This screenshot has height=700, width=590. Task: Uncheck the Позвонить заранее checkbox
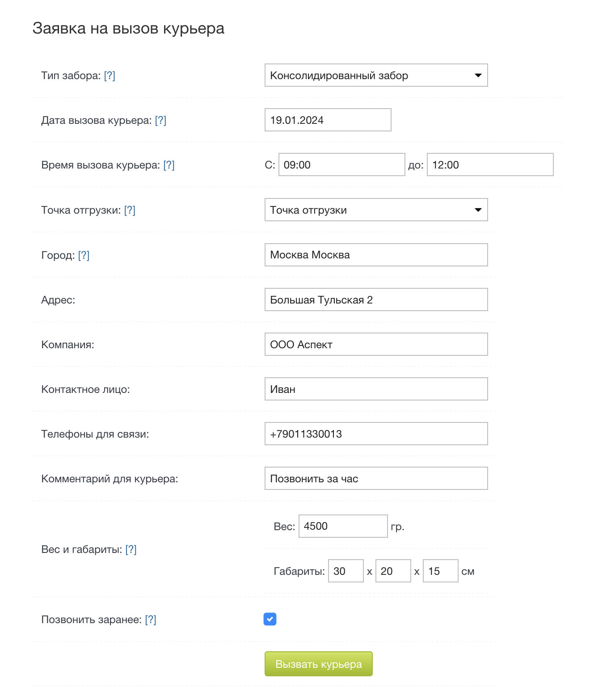[x=270, y=619]
